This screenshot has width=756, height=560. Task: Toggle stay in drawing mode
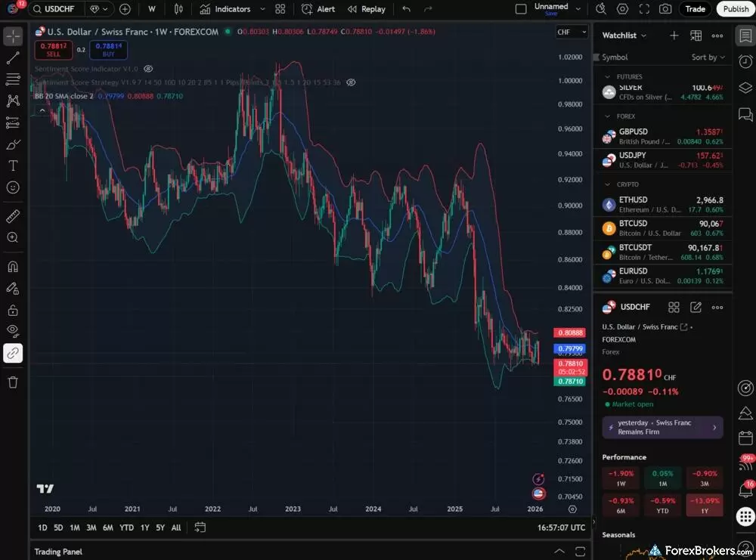(x=13, y=288)
